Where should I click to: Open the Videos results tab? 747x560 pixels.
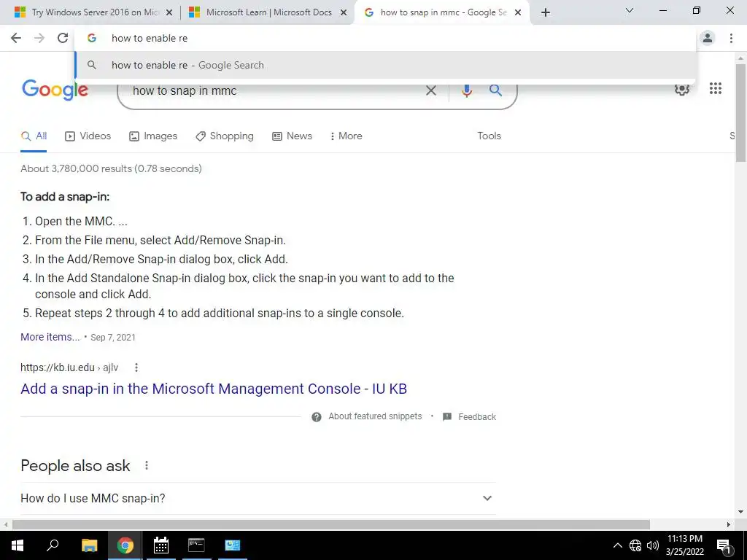[88, 136]
